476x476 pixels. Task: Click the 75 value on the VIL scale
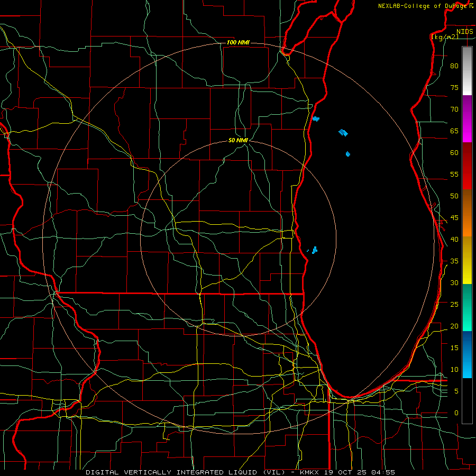(x=454, y=87)
